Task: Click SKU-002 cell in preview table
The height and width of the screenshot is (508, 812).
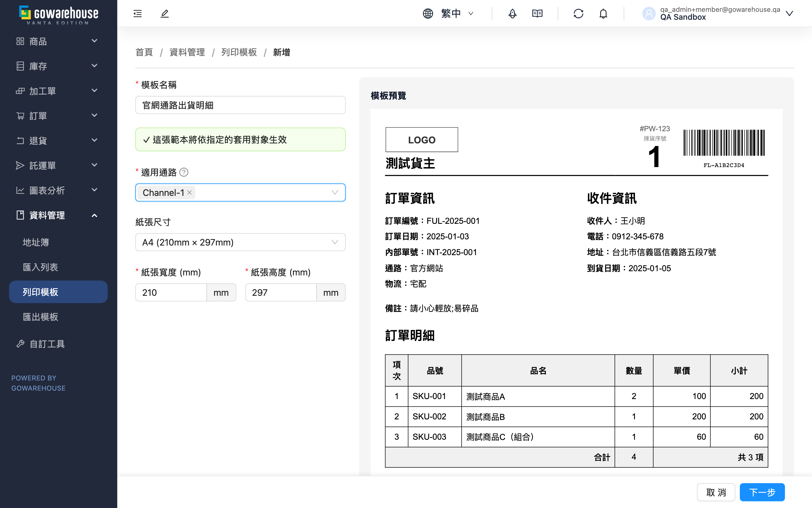Action: click(x=434, y=417)
